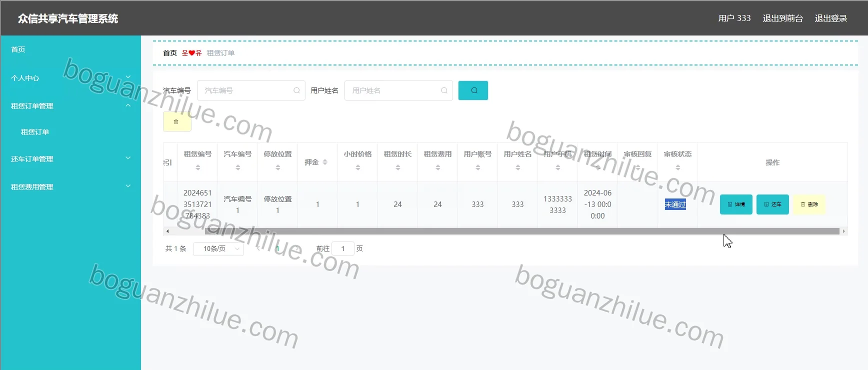The image size is (868, 370).
Task: Click the 操作 column header
Action: click(x=772, y=162)
